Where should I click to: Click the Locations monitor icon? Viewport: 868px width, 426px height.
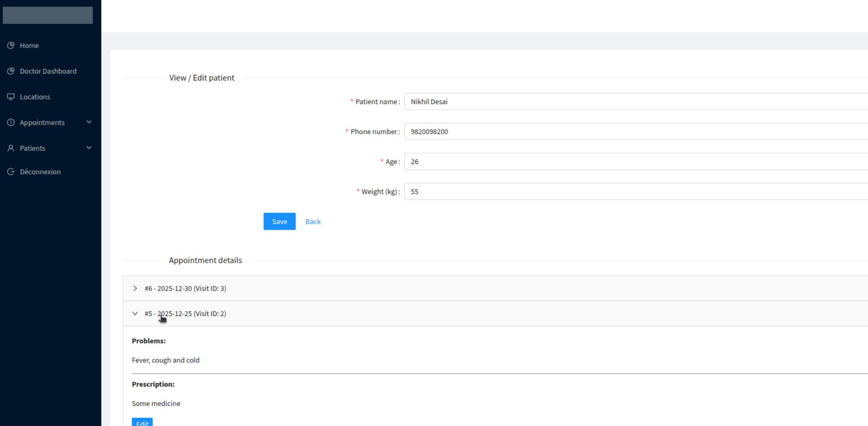click(11, 97)
